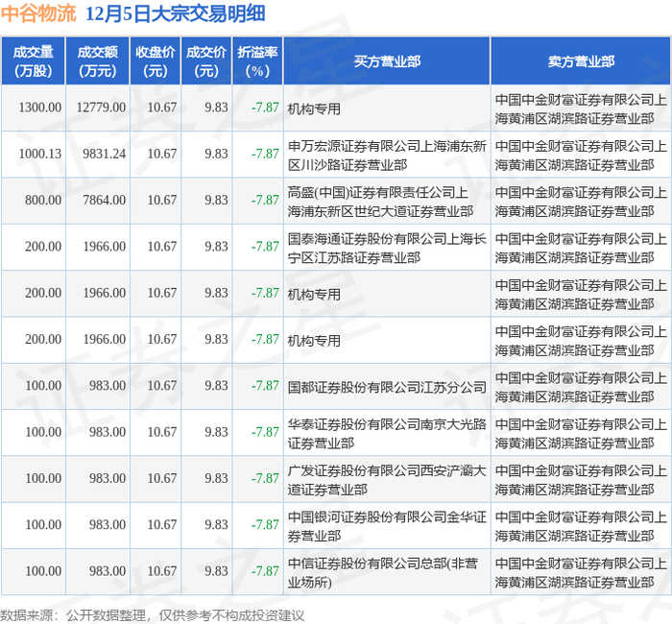
Task: Select the 成交价(元) column header
Action: coord(206,61)
